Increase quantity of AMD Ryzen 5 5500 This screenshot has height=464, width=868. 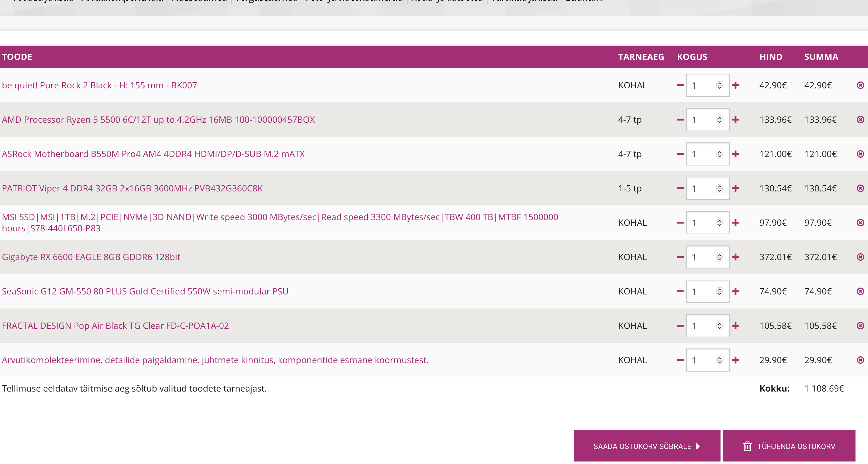tap(736, 120)
